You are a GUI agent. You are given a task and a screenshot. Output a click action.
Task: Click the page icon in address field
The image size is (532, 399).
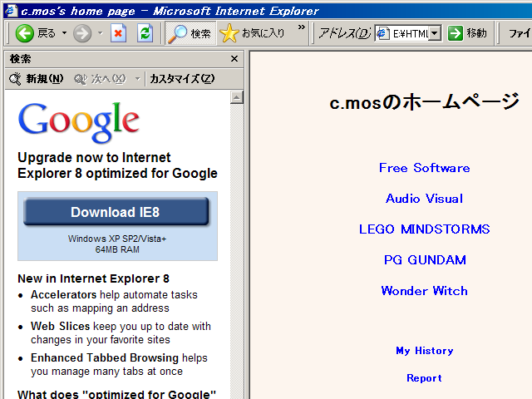(x=383, y=33)
